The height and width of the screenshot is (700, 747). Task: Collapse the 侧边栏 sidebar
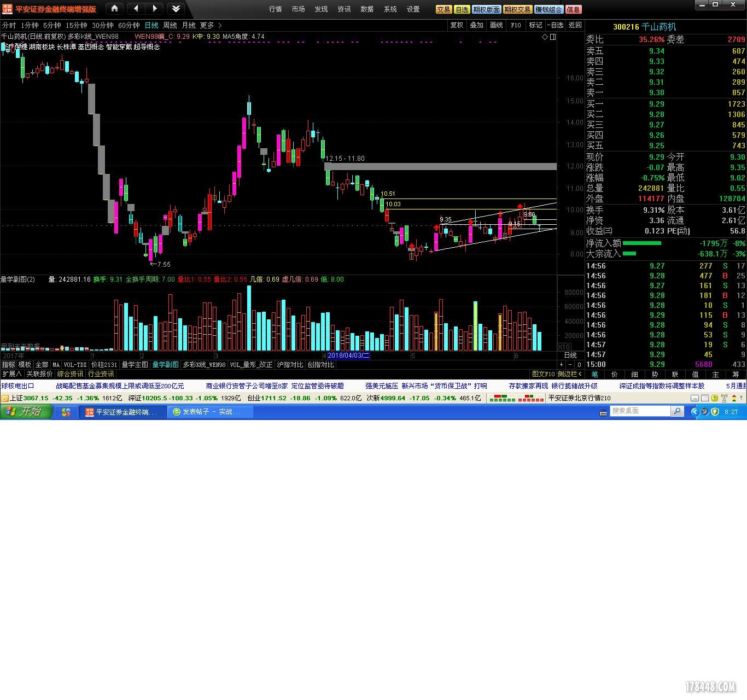570,374
